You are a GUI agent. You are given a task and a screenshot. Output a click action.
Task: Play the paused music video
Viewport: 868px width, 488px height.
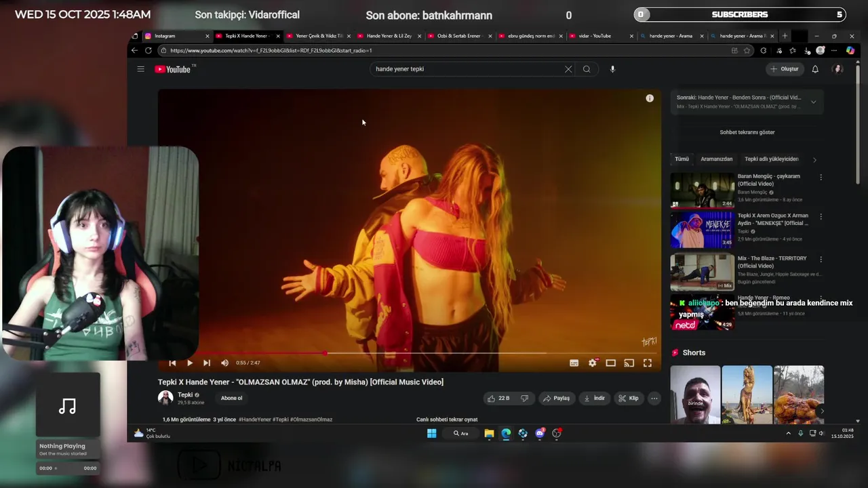tap(190, 363)
